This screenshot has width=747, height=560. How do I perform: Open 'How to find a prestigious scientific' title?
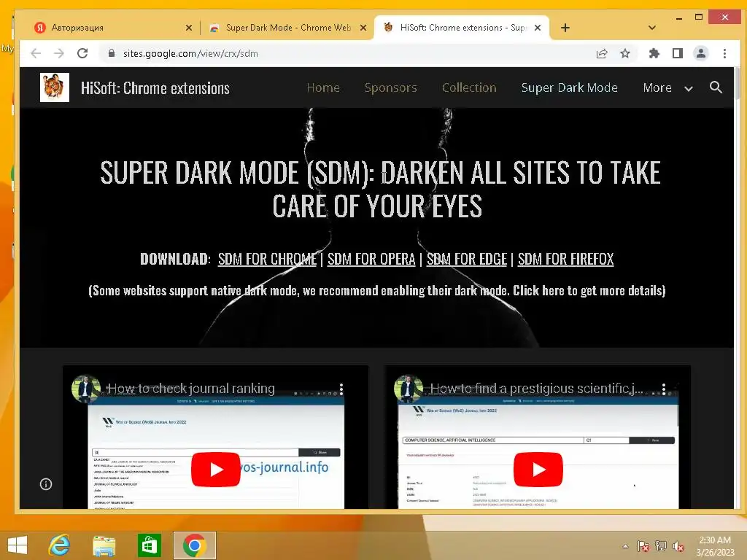pos(536,389)
